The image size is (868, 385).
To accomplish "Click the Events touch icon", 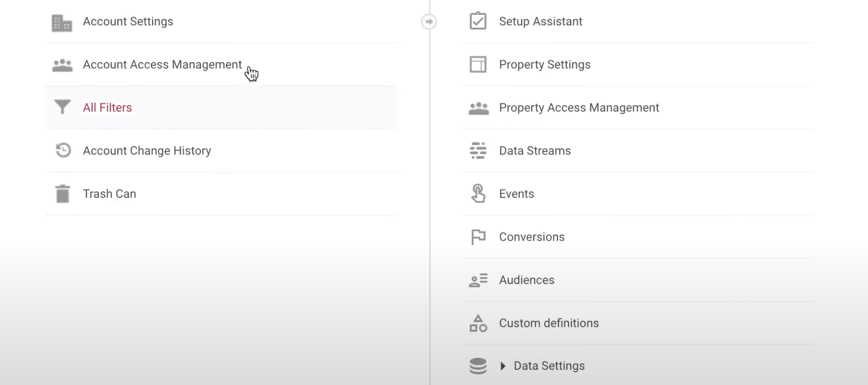I will pyautogui.click(x=478, y=193).
